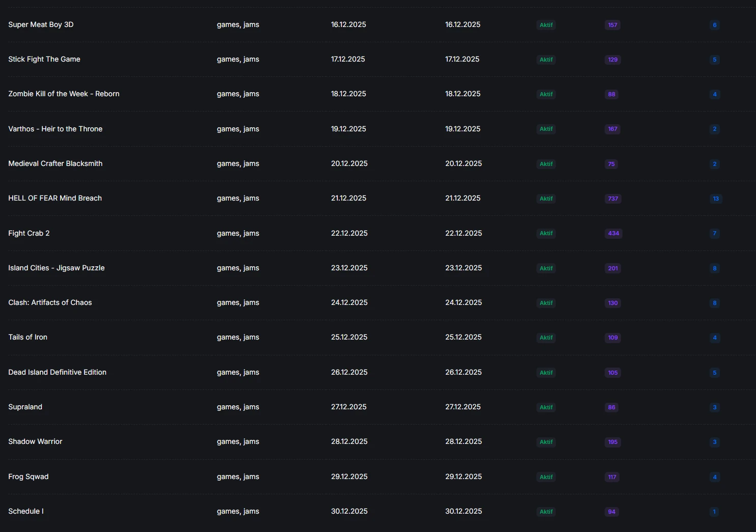756x532 pixels.
Task: Select the blue 13 count badge
Action: (716, 199)
